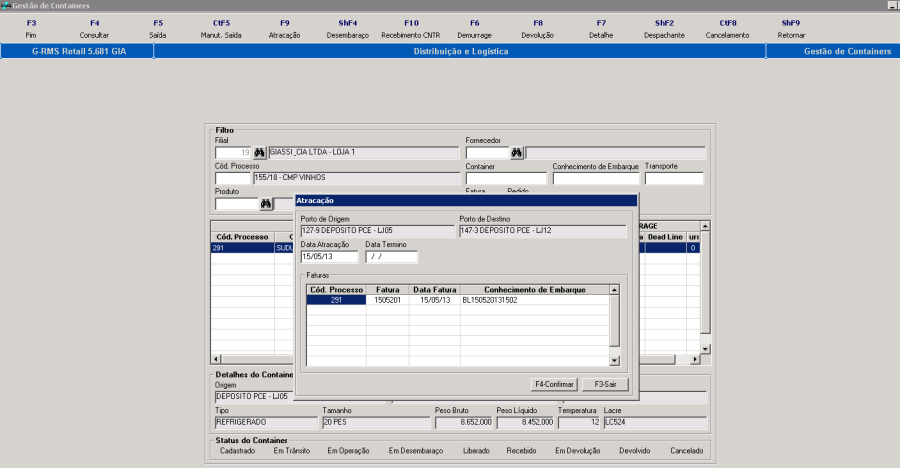Open Produto lookup binoculars icon
Screen dimensions: 900x468
click(x=266, y=204)
